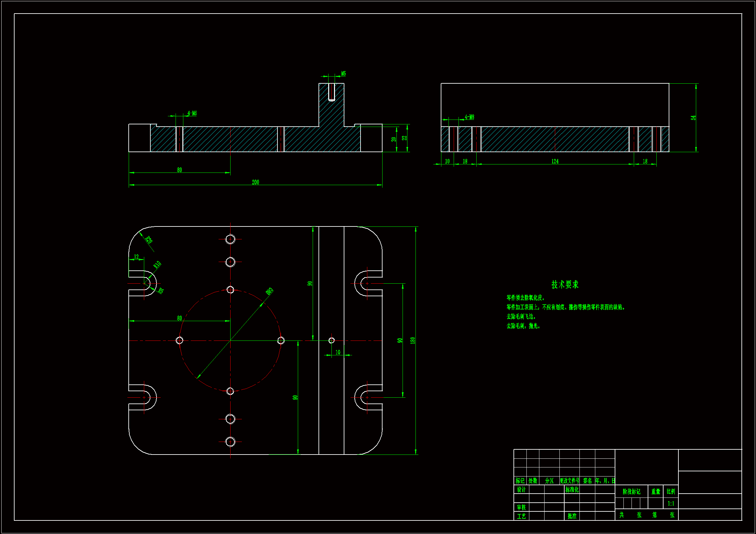This screenshot has width=756, height=534.
Task: Click the 技术要求 heading text
Action: point(565,285)
